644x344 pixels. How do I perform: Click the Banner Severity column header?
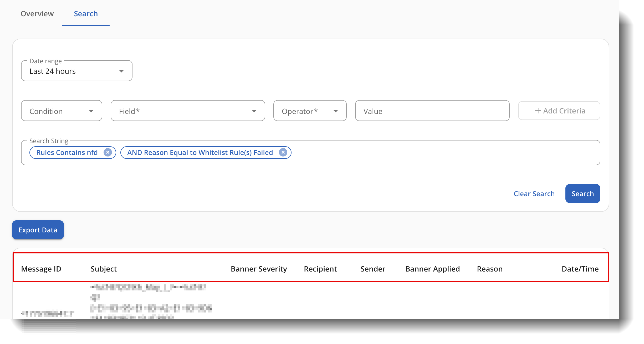[259, 269]
